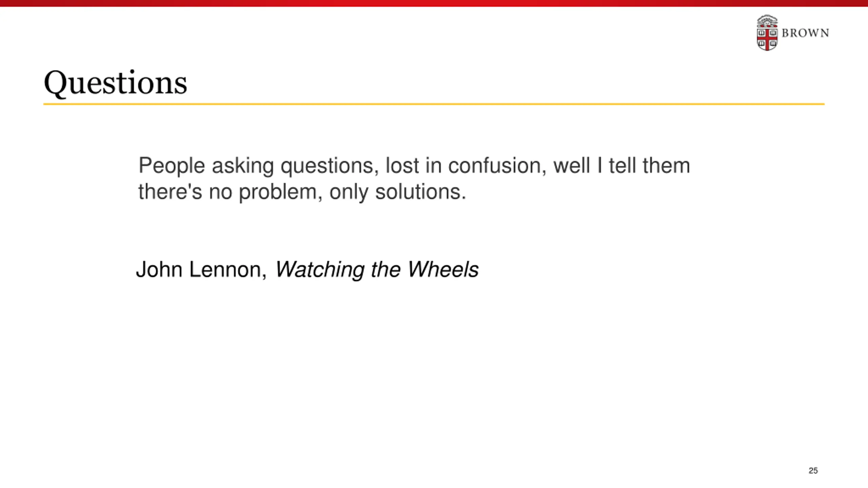
Task: Click "them" ending the first quote line
Action: tap(666, 166)
